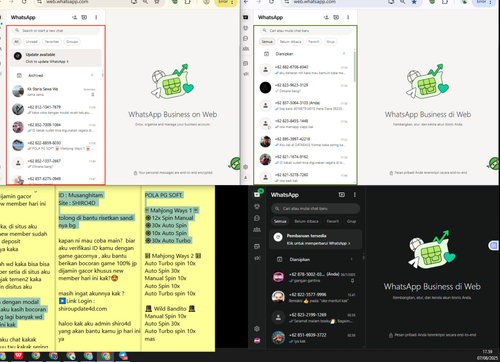Viewport: 500px width, 362px height.
Task: Open the +62 852-1337-2667 chat in the English WhatsApp window
Action: tap(56, 163)
